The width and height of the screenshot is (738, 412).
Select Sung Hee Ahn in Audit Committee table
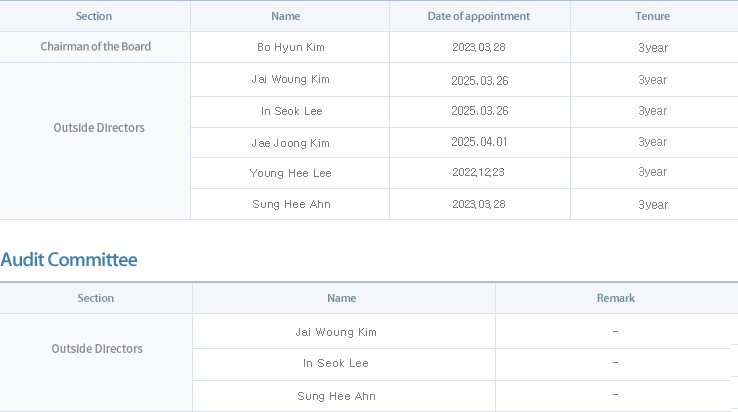click(x=337, y=396)
